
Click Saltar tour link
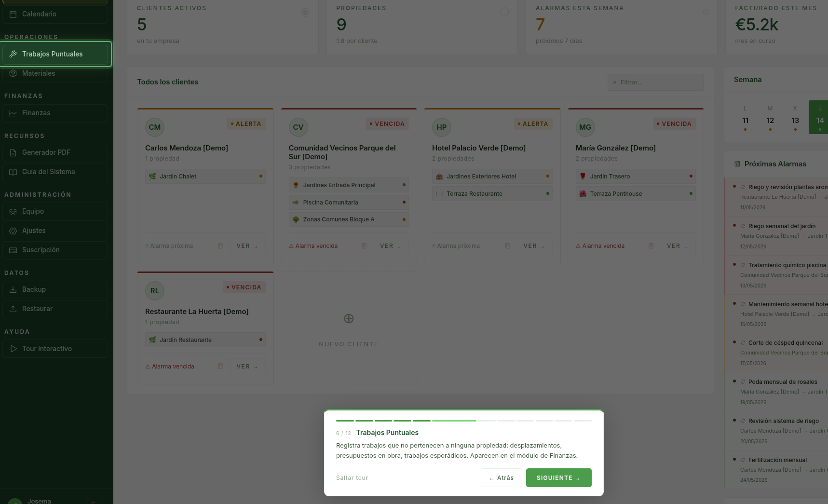(352, 478)
